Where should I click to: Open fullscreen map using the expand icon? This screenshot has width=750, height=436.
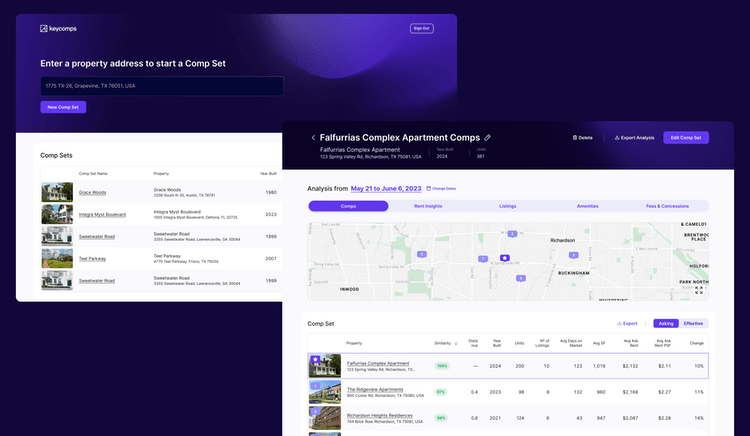point(699,290)
